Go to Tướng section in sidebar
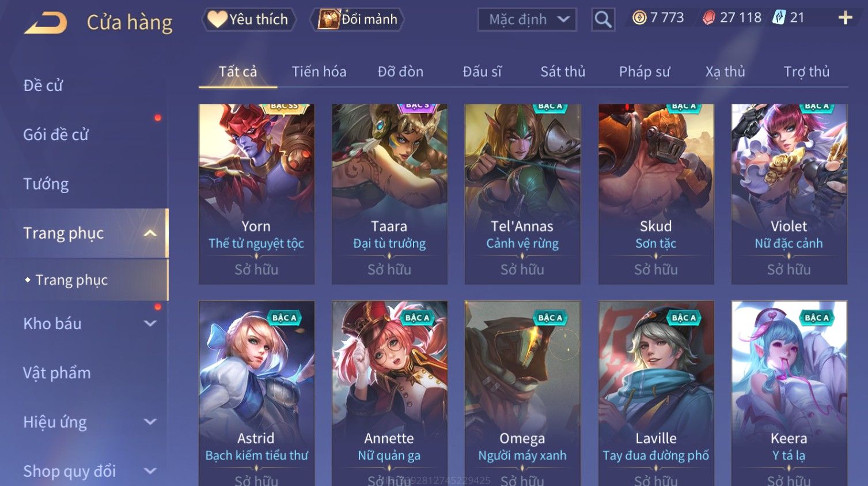Screen dimensions: 868x486 (46, 184)
